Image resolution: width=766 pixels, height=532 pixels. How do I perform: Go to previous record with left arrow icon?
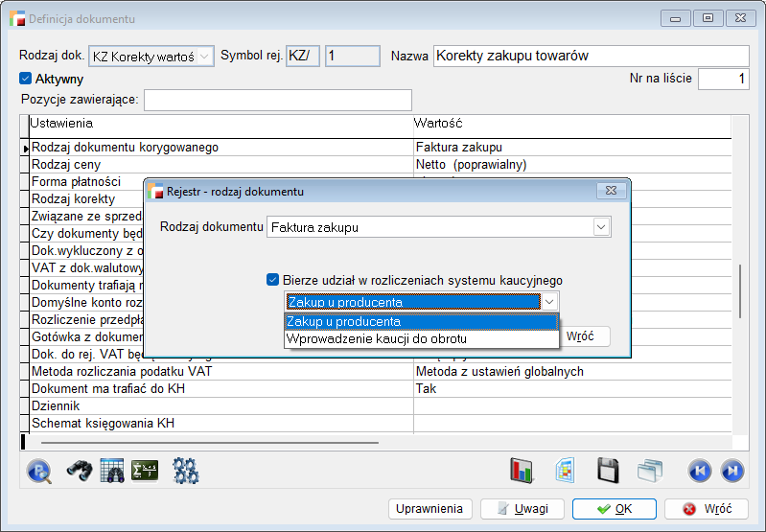coord(700,471)
